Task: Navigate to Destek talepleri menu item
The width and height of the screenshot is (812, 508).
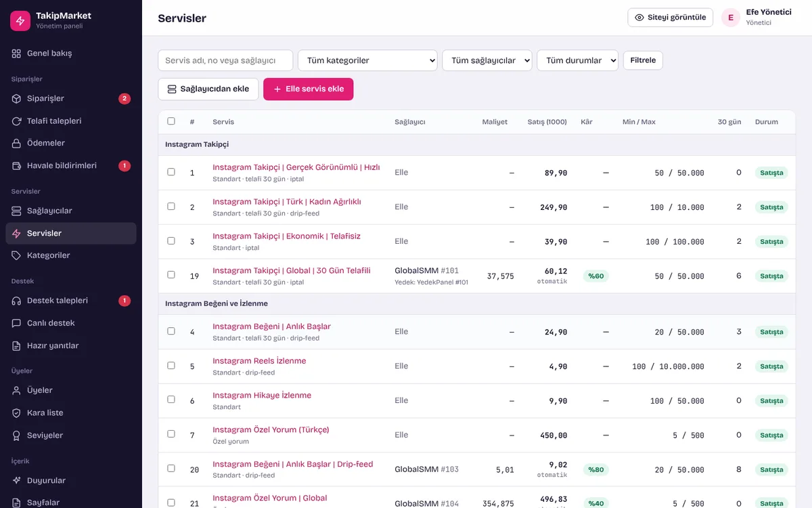Action: (x=71, y=301)
